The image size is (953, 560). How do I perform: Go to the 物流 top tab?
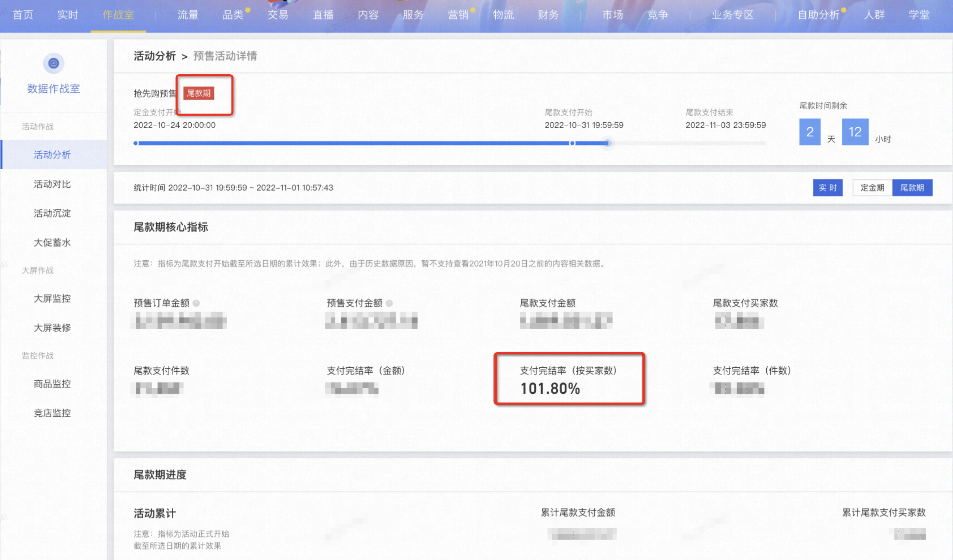503,15
